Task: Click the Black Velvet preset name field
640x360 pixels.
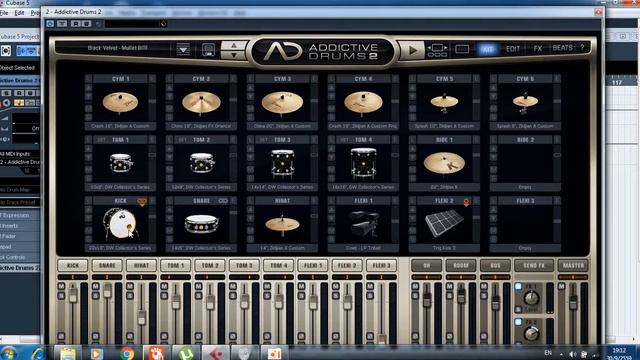Action: [118, 48]
